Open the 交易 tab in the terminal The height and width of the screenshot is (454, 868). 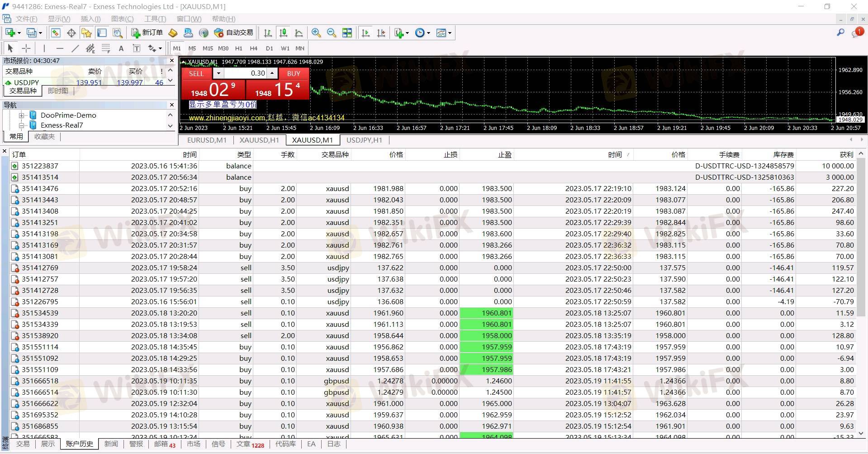[x=23, y=444]
